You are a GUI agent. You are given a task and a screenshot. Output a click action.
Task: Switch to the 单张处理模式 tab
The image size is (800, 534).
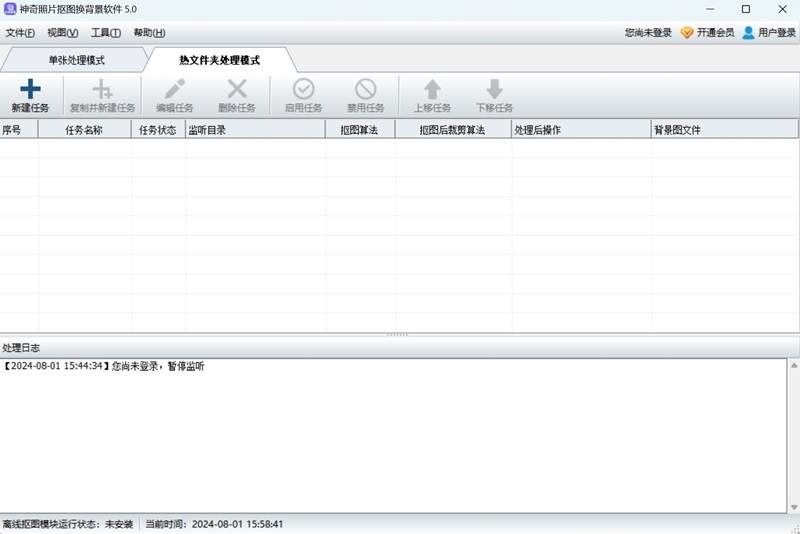coord(76,60)
